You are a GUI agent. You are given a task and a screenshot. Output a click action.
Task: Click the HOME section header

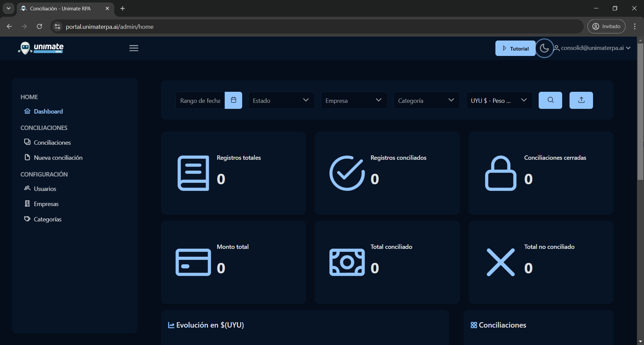point(29,97)
